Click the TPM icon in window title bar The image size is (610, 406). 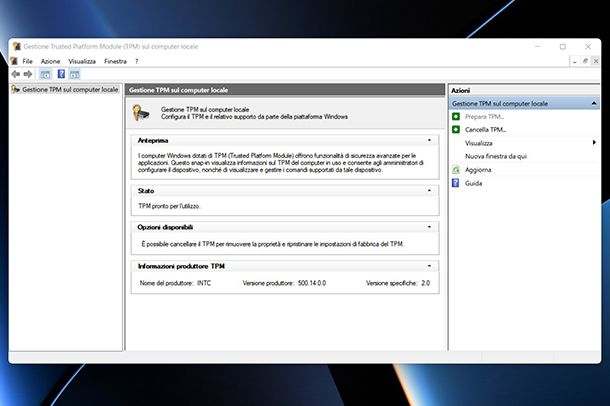(x=16, y=46)
